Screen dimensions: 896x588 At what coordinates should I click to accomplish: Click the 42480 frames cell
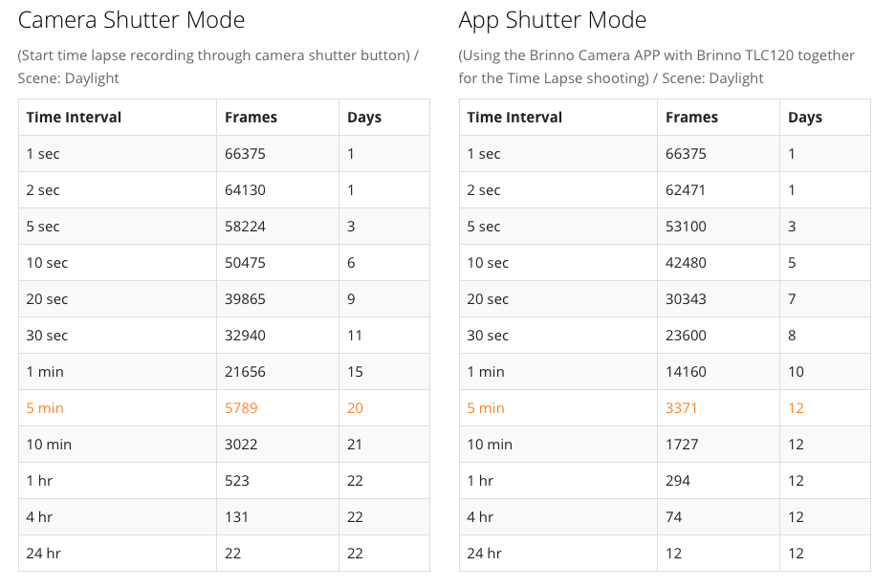coord(686,263)
